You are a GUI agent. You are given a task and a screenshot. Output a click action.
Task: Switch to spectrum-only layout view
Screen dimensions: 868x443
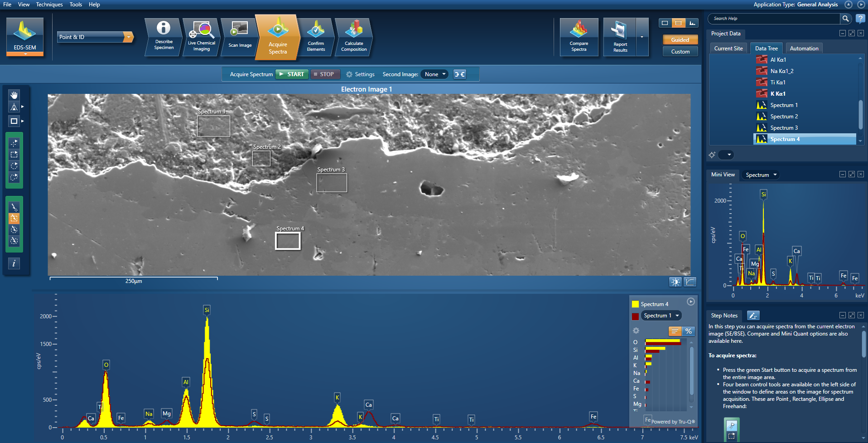[x=692, y=23]
